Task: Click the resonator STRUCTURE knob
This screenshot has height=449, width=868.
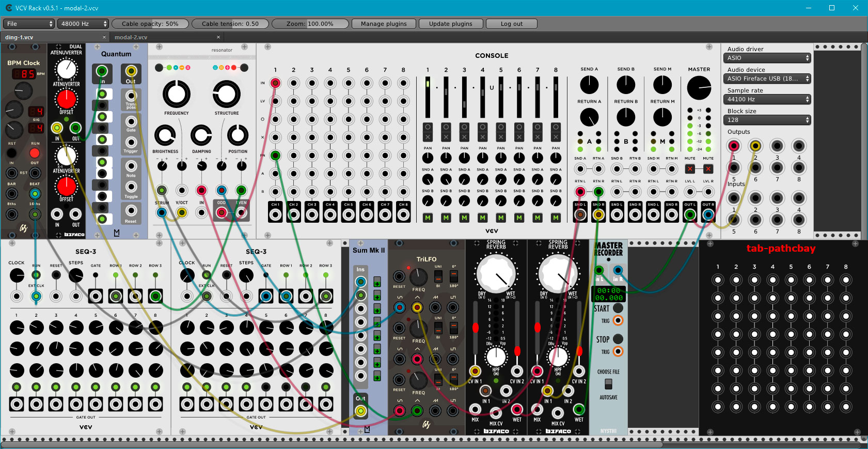Action: pos(227,94)
